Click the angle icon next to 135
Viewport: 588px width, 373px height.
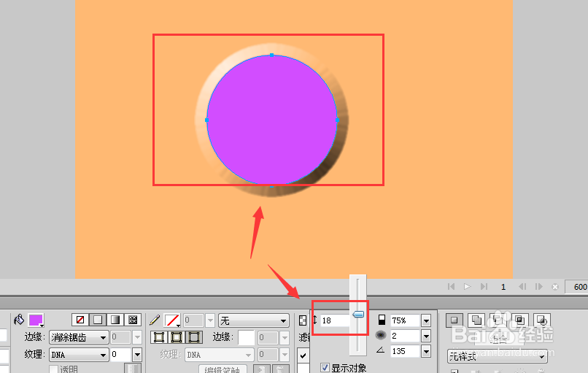pyautogui.click(x=381, y=350)
